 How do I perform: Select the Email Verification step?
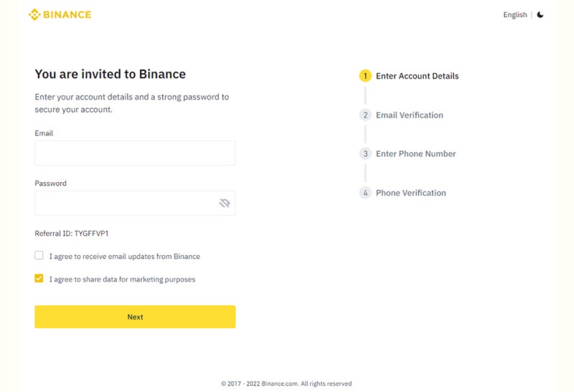(409, 115)
